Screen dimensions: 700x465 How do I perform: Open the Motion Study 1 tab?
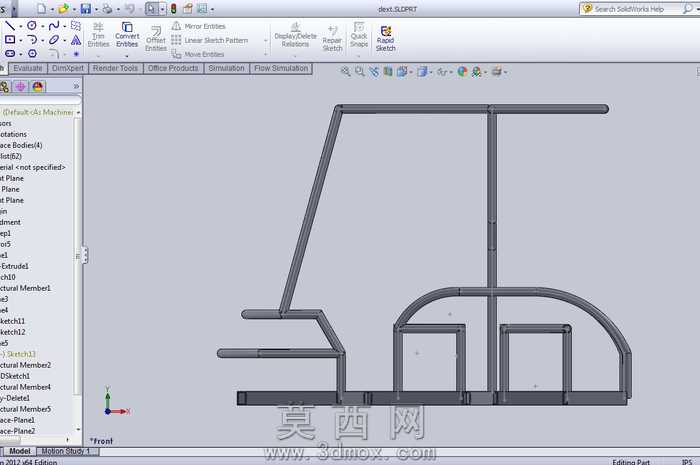click(x=66, y=451)
